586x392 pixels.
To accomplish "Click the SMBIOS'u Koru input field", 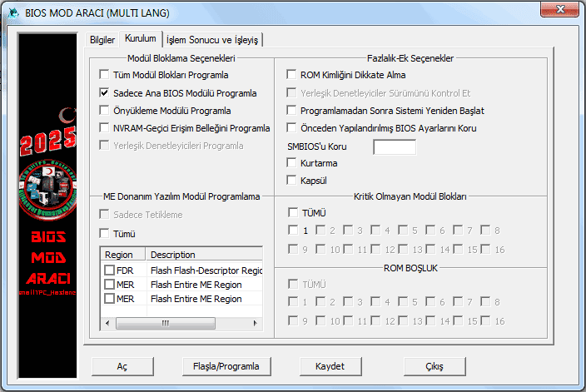I will (394, 147).
